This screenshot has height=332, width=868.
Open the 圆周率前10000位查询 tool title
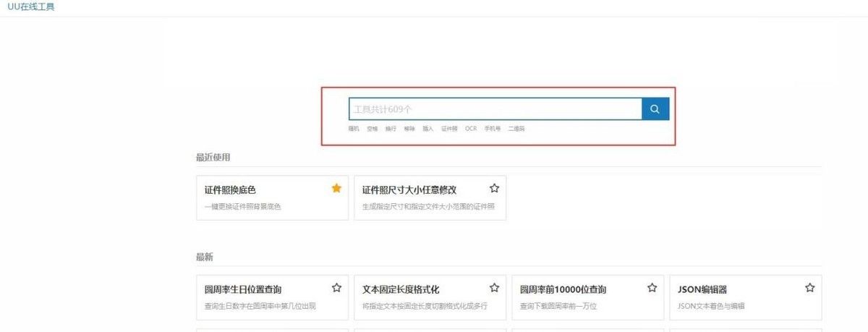coord(563,290)
